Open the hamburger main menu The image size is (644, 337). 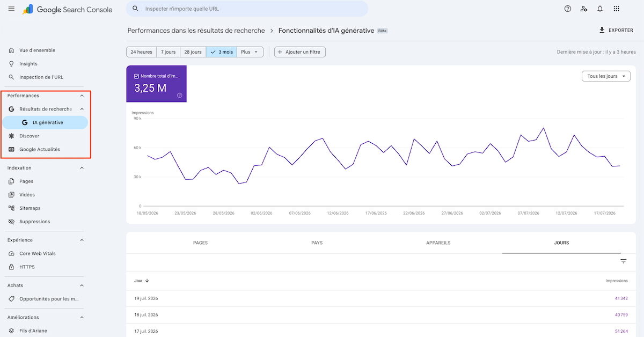point(11,9)
